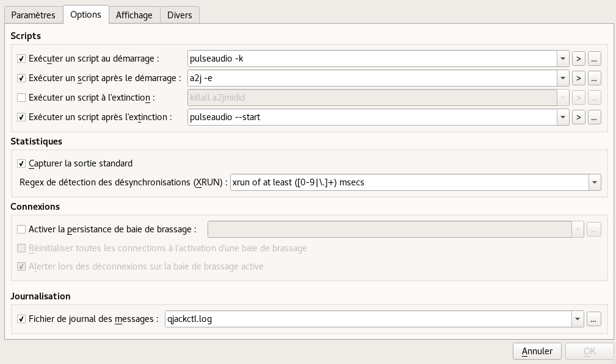Enable 'Activer la persistance de baie de brassage'

coord(22,229)
